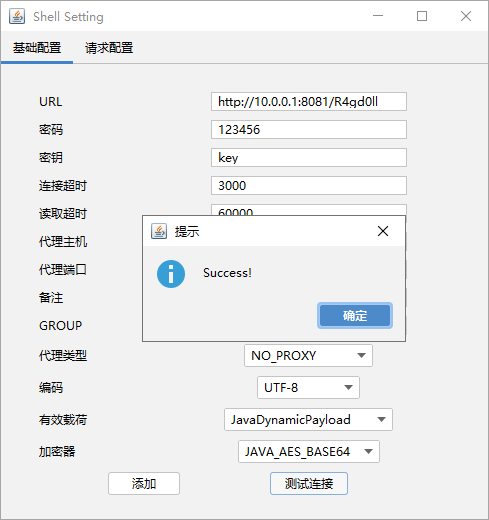
Task: Maximize the Shell Setting window
Action: coord(422,16)
